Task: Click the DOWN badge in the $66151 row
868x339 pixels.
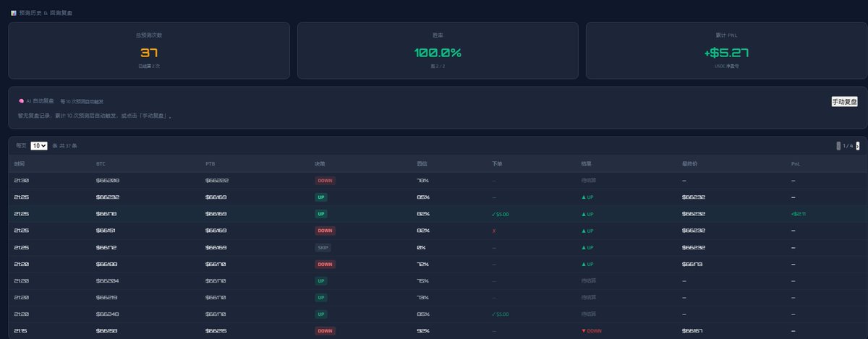Action: [325, 231]
